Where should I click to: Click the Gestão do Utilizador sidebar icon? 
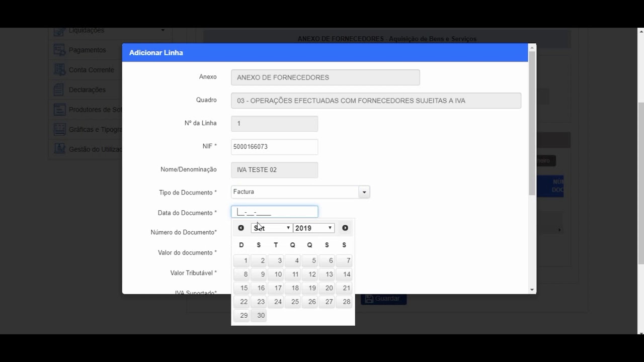click(x=60, y=149)
